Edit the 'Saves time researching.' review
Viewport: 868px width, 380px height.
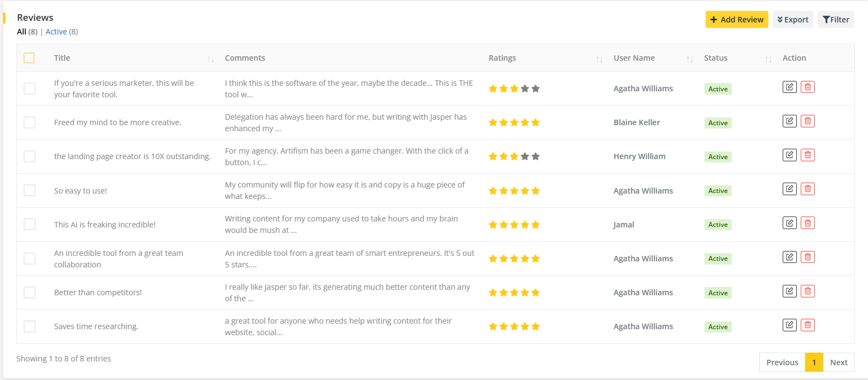click(x=789, y=325)
